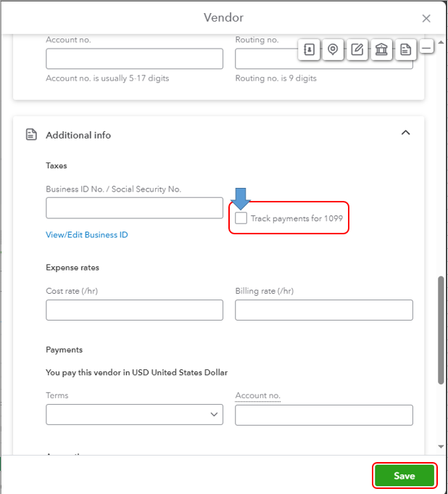Click the Expense rates subheading
448x494 pixels.
[x=72, y=268]
